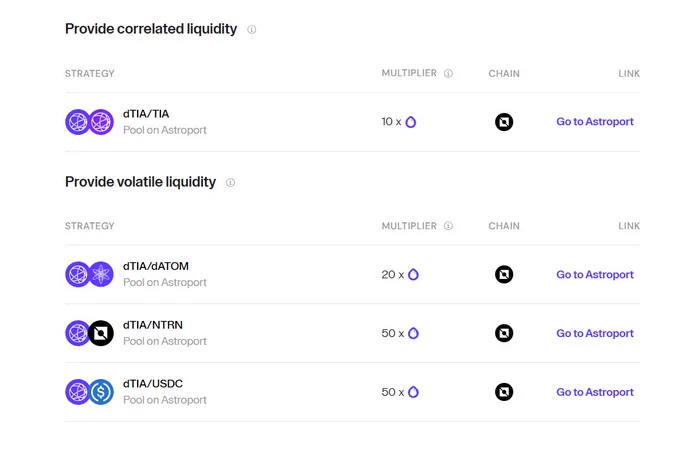Follow Go to Astroport link for dTIA/USDC
Screen dimensions: 680x452
point(595,392)
